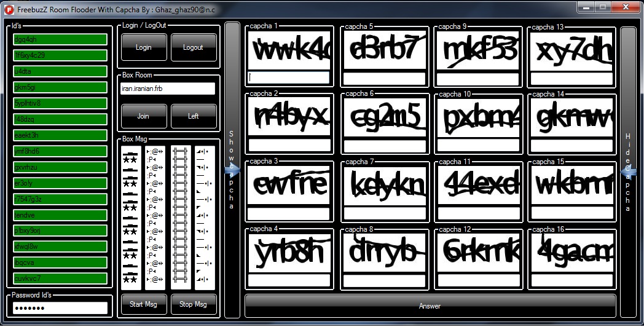Screen dimensions: 644x327
Task: Select the id field u4dta
Action: [60, 71]
